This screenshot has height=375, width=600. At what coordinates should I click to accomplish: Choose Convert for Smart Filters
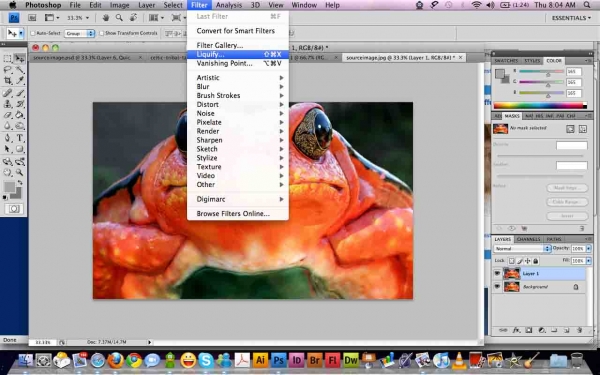tap(238, 31)
